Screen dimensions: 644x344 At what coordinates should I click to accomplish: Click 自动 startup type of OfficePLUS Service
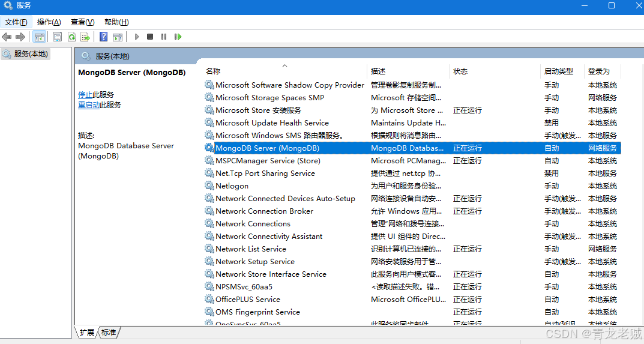tap(551, 299)
